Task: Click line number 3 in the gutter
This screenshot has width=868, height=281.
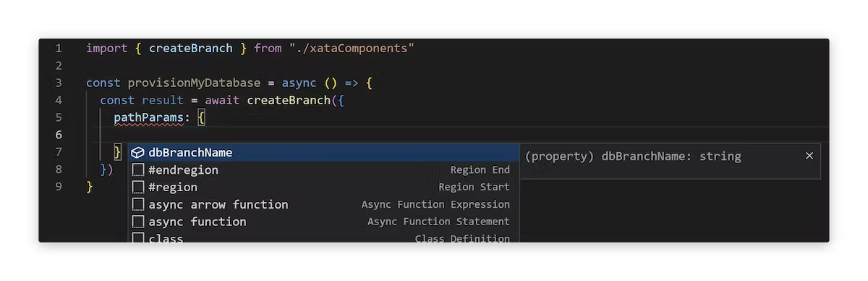Action: (x=58, y=83)
